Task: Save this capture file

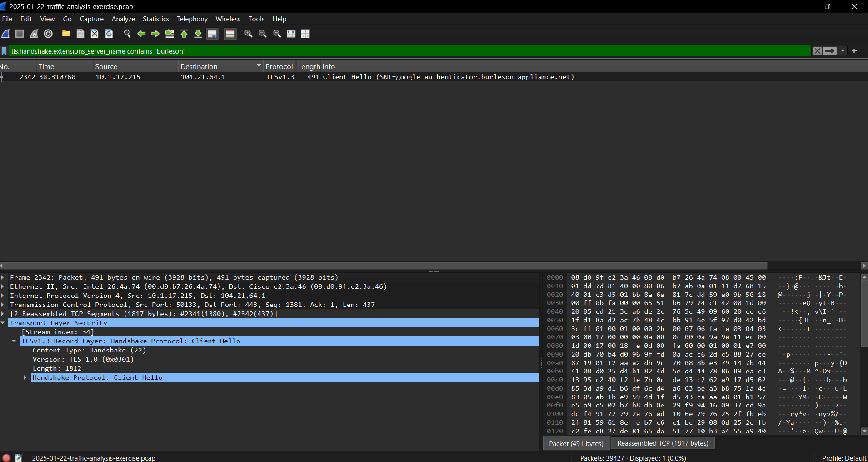Action: point(80,34)
